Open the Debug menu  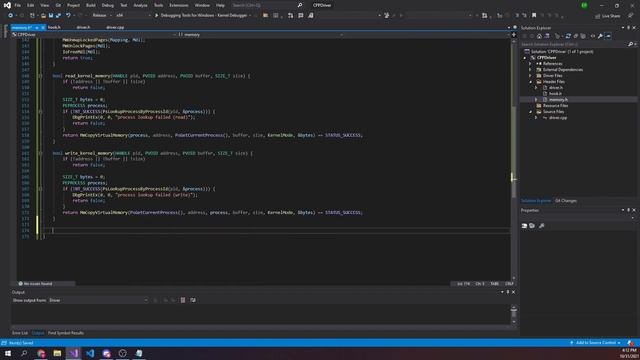(108, 5)
